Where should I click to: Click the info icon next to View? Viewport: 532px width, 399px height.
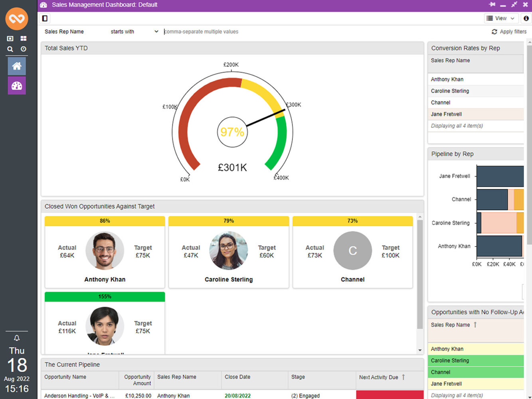click(x=526, y=18)
